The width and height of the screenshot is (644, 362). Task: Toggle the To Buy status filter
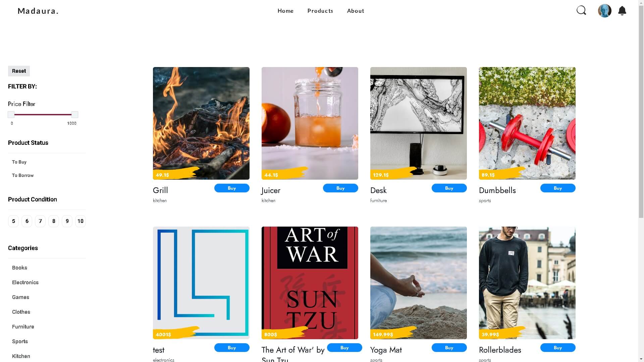pyautogui.click(x=19, y=162)
